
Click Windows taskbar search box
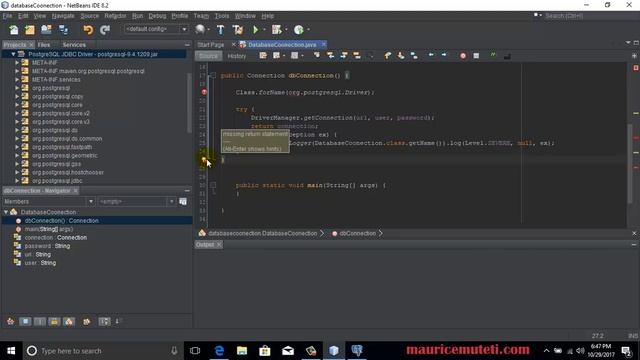tap(102, 351)
